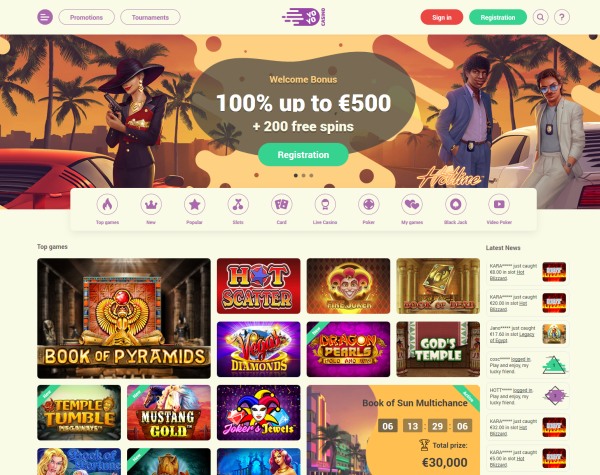Image resolution: width=600 pixels, height=475 pixels.
Task: Select the Black Jack spade icon
Action: click(x=455, y=204)
